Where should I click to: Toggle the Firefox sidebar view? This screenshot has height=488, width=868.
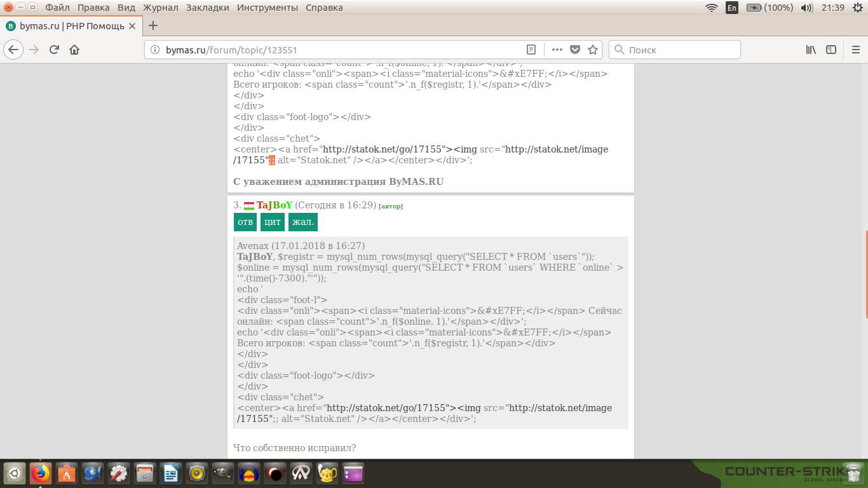pyautogui.click(x=831, y=50)
